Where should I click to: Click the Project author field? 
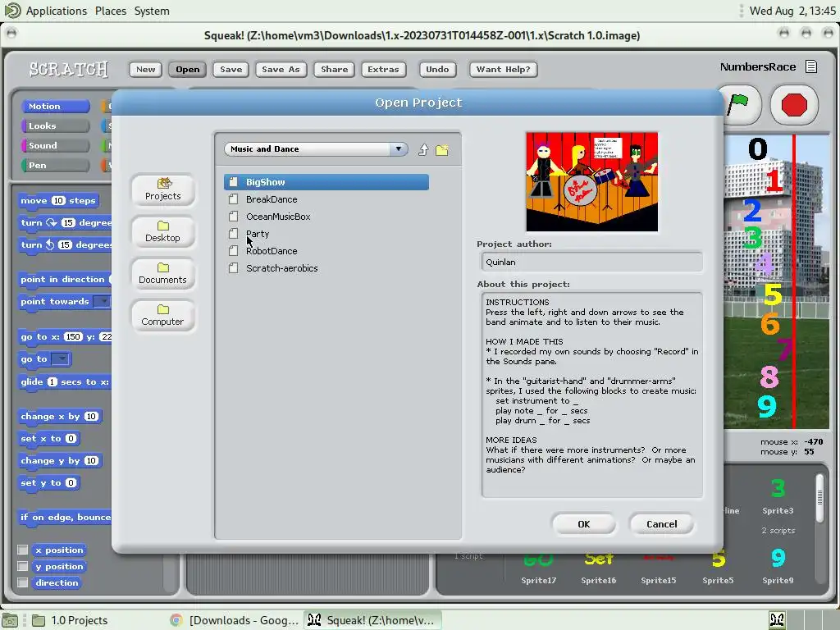pos(591,262)
